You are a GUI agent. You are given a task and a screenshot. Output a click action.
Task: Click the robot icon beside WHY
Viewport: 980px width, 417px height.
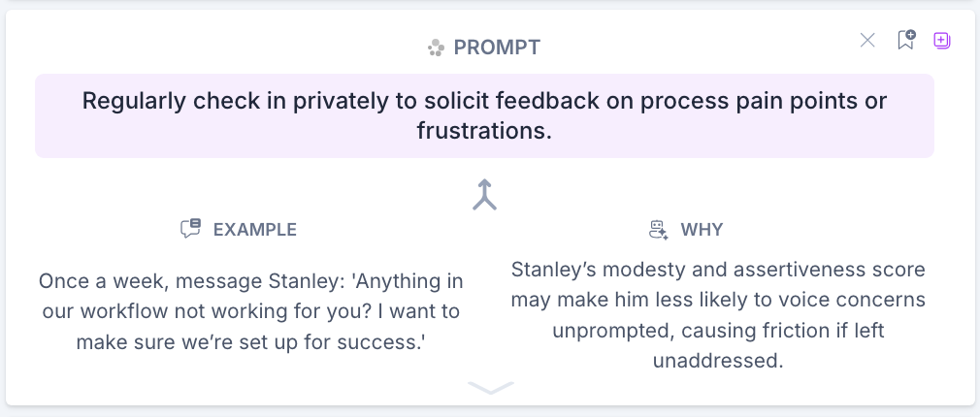click(x=659, y=230)
